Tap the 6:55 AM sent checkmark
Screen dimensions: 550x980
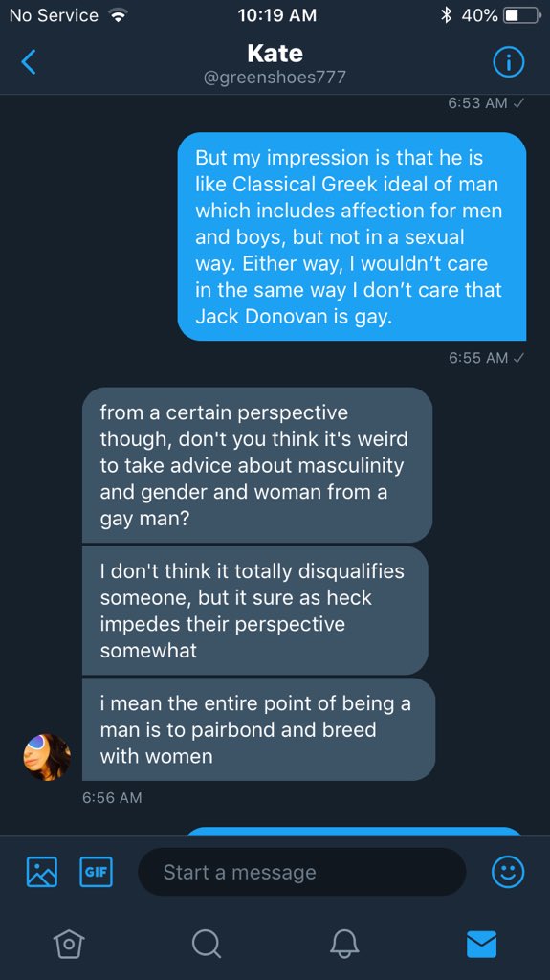517,358
